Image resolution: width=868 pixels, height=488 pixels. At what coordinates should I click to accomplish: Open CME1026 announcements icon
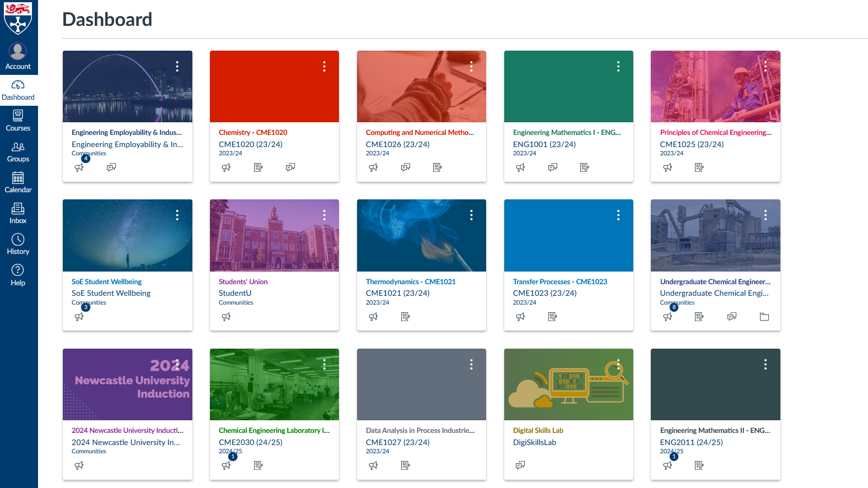tap(374, 167)
